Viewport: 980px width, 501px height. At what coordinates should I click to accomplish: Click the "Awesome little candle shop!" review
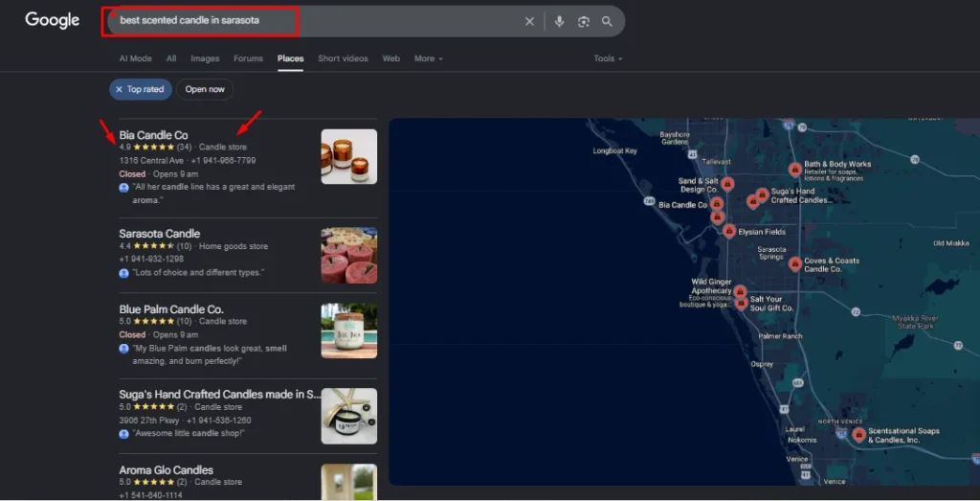[188, 433]
